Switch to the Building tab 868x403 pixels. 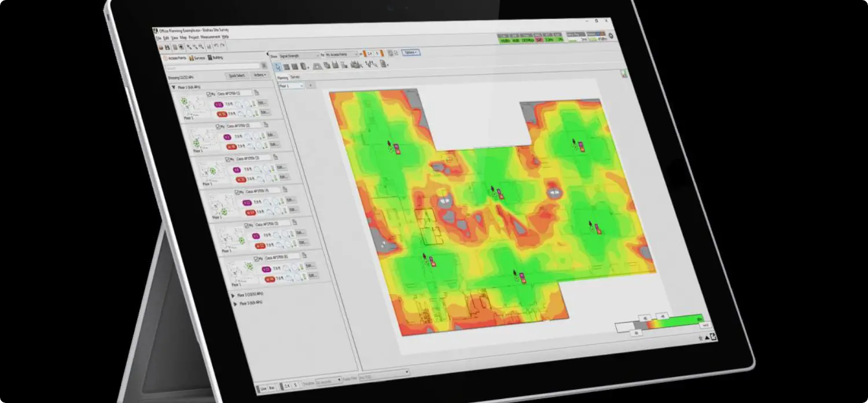point(215,57)
